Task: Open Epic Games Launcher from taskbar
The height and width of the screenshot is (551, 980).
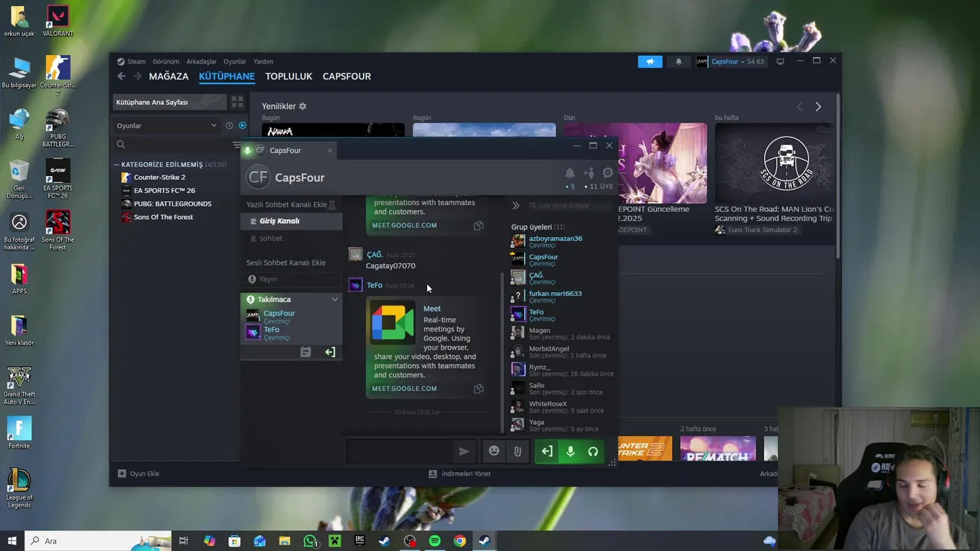Action: (359, 541)
